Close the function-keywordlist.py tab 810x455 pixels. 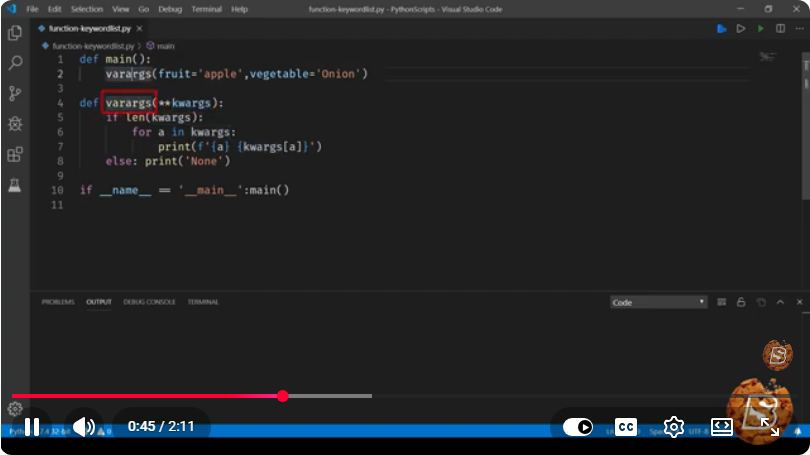(x=139, y=28)
